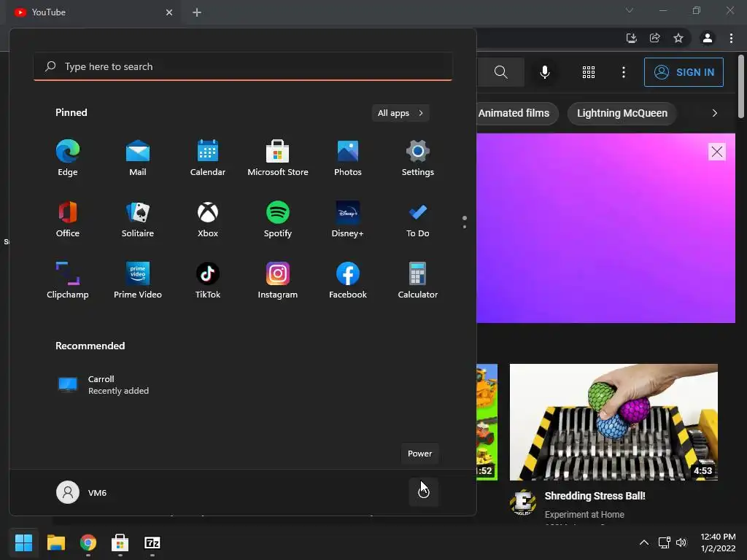Screen dimensions: 747x560
Task: Open the Edge pinned app
Action: click(x=68, y=158)
